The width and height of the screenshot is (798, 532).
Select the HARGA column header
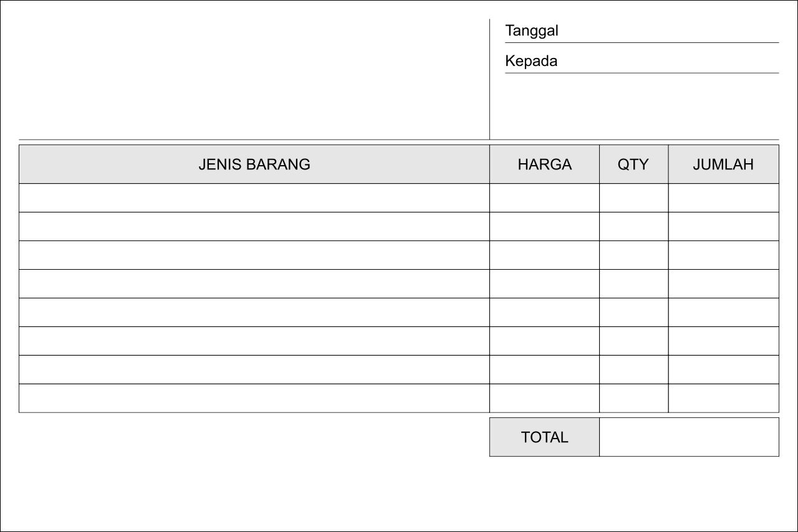[x=544, y=164]
